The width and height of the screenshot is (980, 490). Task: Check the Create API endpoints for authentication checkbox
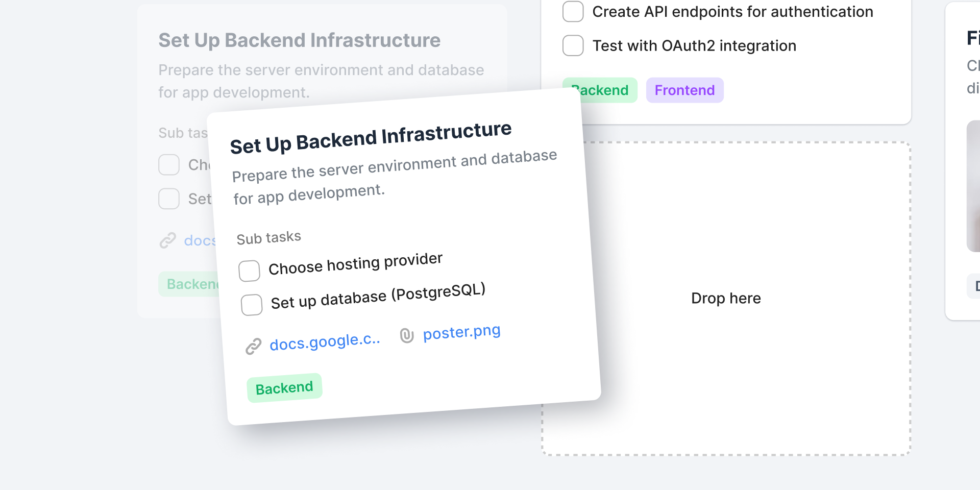573,11
